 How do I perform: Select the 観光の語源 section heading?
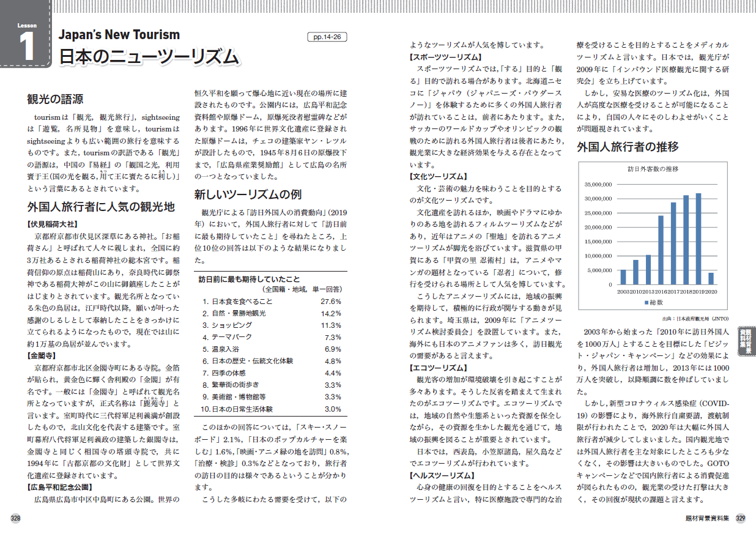(55, 98)
